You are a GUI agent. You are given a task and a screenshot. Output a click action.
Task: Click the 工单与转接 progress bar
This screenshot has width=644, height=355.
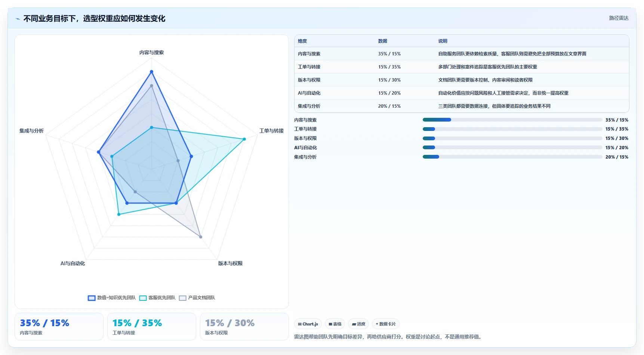(x=512, y=129)
